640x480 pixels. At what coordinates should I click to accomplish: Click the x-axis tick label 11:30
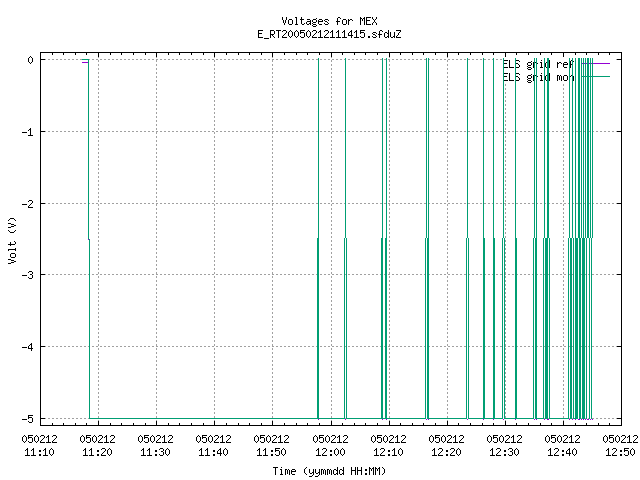[x=155, y=452]
